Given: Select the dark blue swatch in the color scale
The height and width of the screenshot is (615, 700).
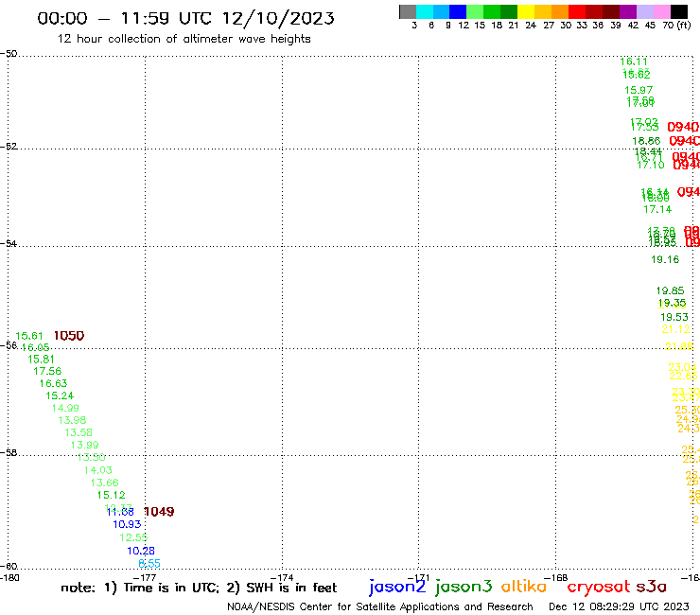Looking at the screenshot, I should coord(458,11).
